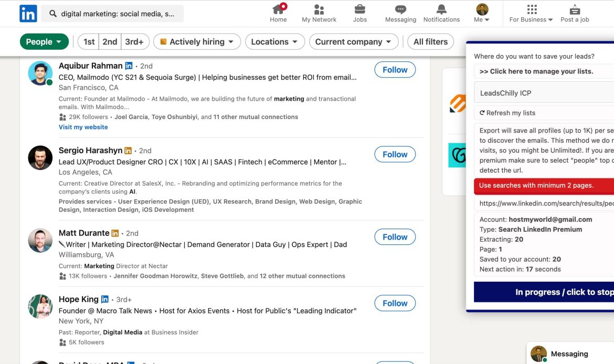This screenshot has height=364, width=614.
Task: Click the 'hostmyworld@gmail.com' account text
Action: [550, 220]
